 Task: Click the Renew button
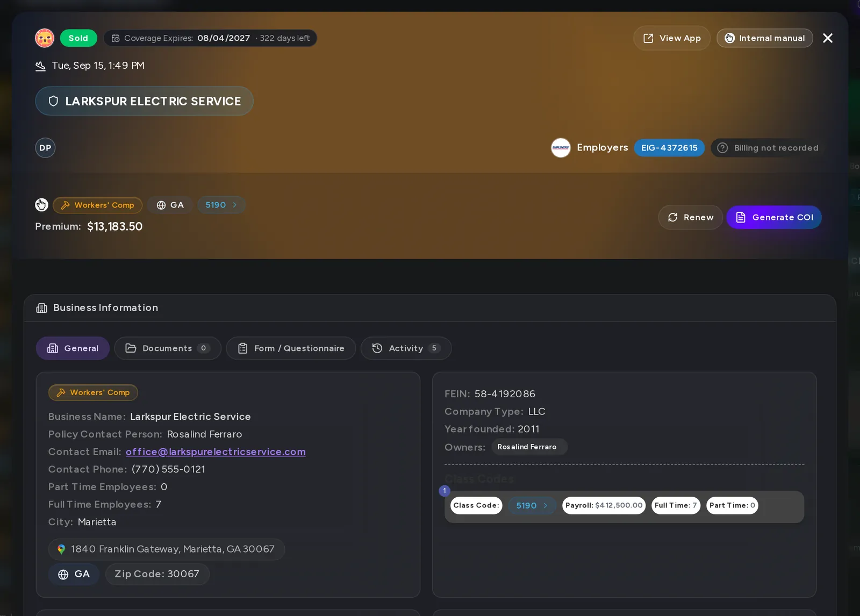point(690,217)
